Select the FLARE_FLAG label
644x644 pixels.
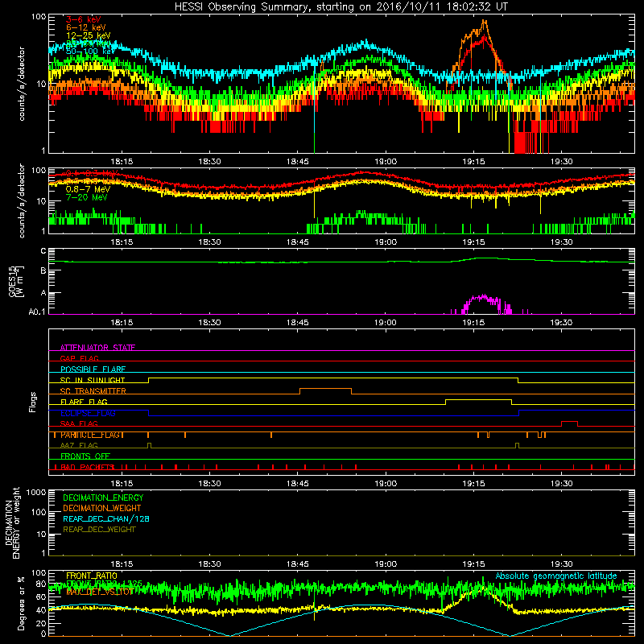(84, 402)
